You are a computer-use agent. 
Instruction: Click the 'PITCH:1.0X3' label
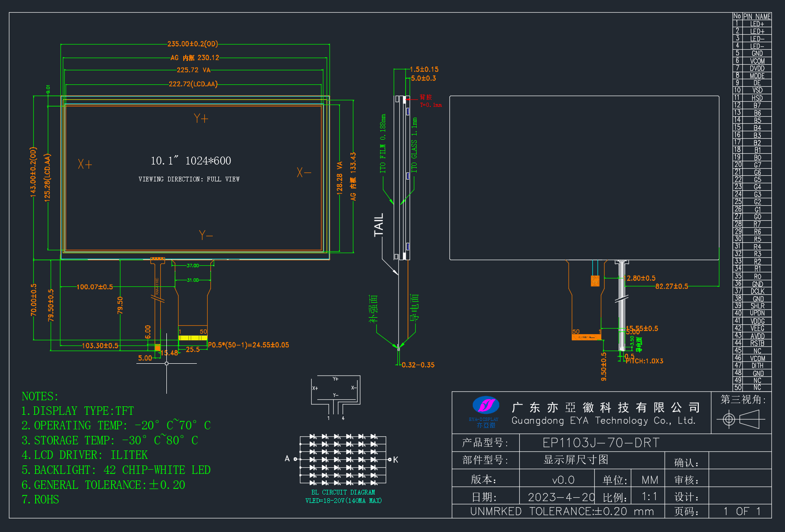[x=644, y=361]
